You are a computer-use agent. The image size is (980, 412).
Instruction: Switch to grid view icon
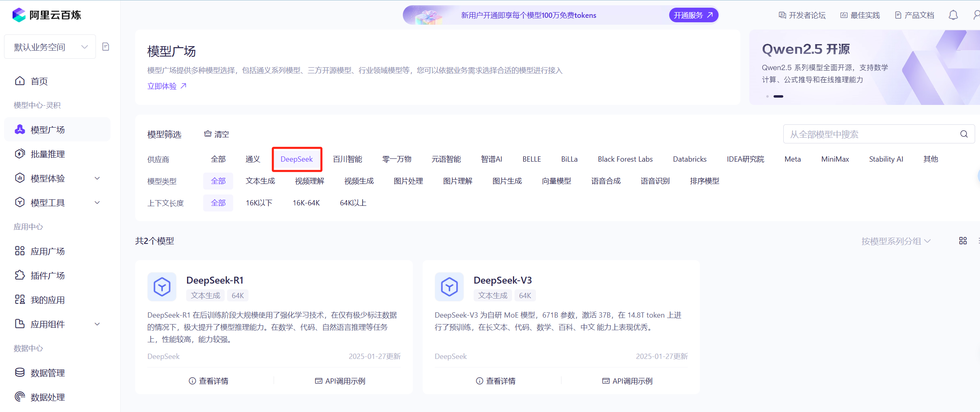point(963,241)
